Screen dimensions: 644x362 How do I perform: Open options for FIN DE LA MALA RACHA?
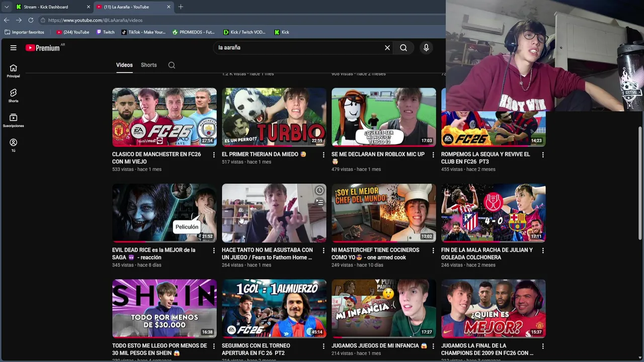[x=543, y=250]
